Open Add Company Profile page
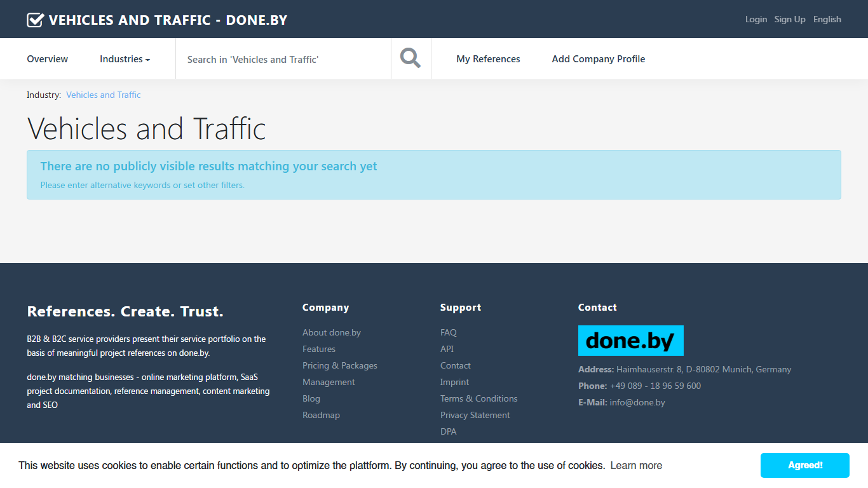This screenshot has width=868, height=488. (598, 59)
